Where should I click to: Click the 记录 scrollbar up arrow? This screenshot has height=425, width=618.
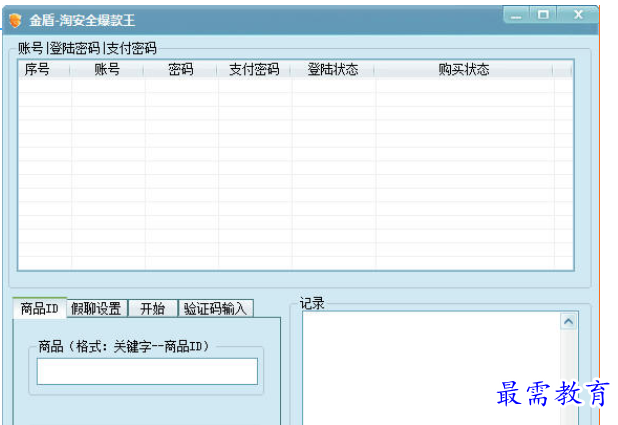pos(568,322)
